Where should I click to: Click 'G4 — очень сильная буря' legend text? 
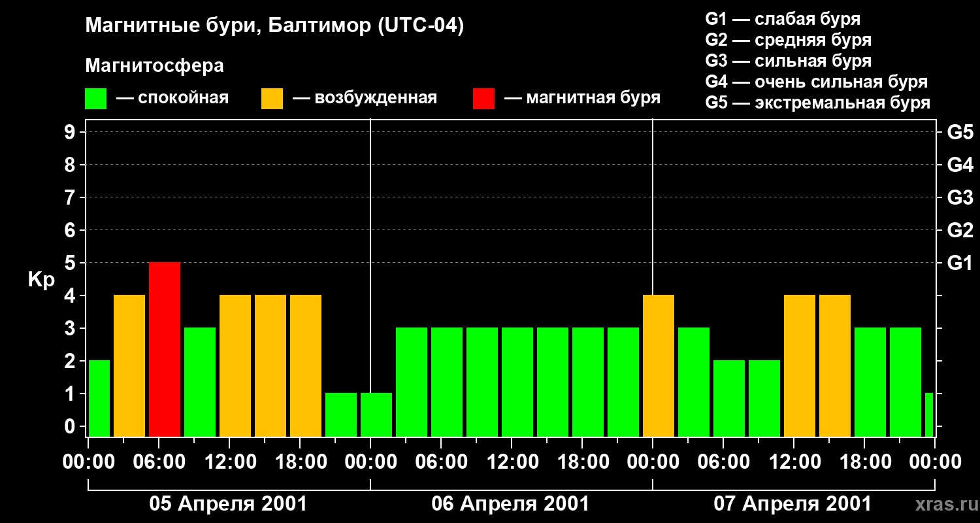[x=817, y=82]
